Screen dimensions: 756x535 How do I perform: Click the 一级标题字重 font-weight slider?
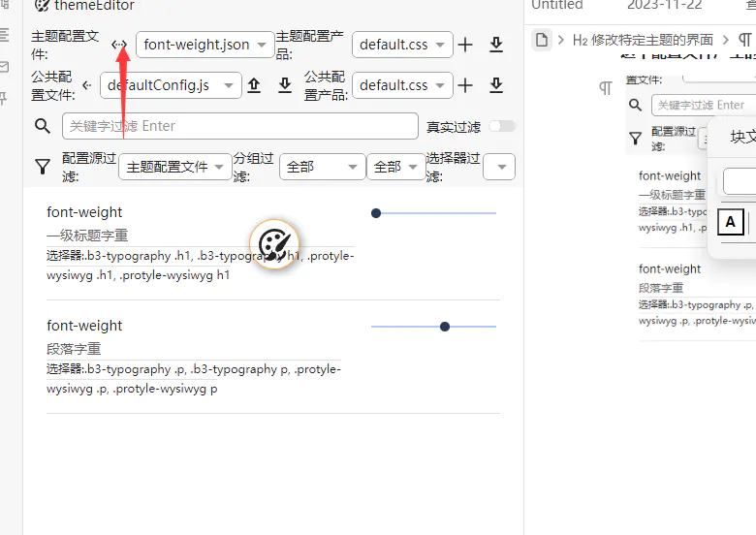[433, 213]
